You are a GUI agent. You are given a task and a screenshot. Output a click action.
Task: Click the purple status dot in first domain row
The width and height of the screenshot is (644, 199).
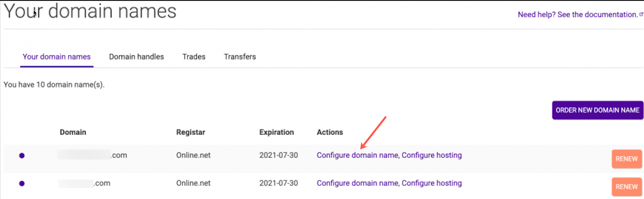coord(22,156)
